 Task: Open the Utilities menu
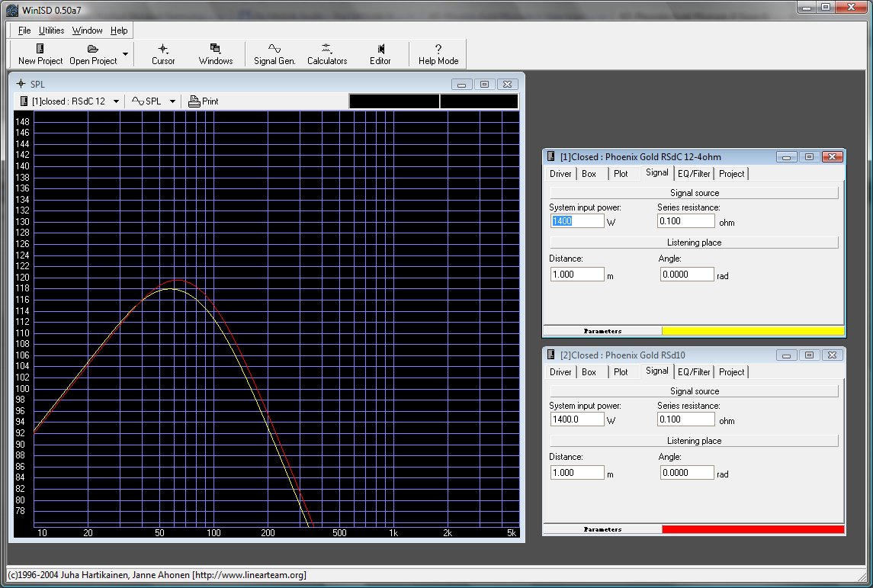[51, 31]
